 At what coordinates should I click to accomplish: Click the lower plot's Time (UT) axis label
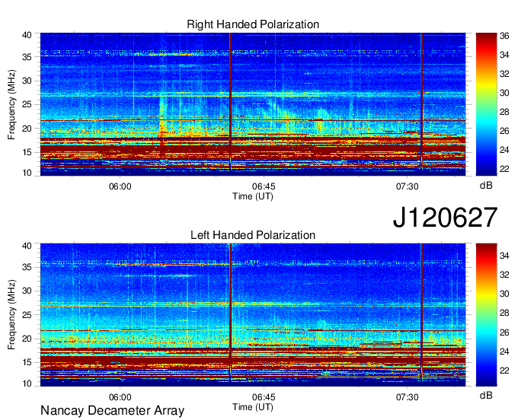253,407
